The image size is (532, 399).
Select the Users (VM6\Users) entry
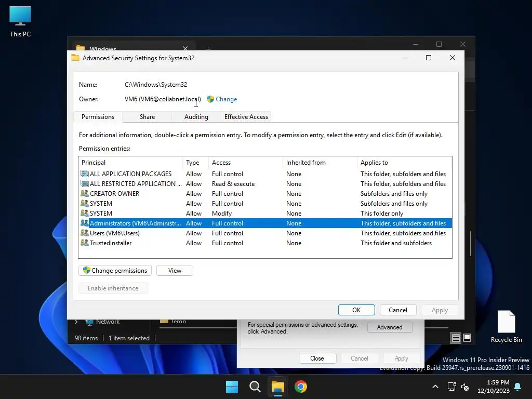[265, 233]
